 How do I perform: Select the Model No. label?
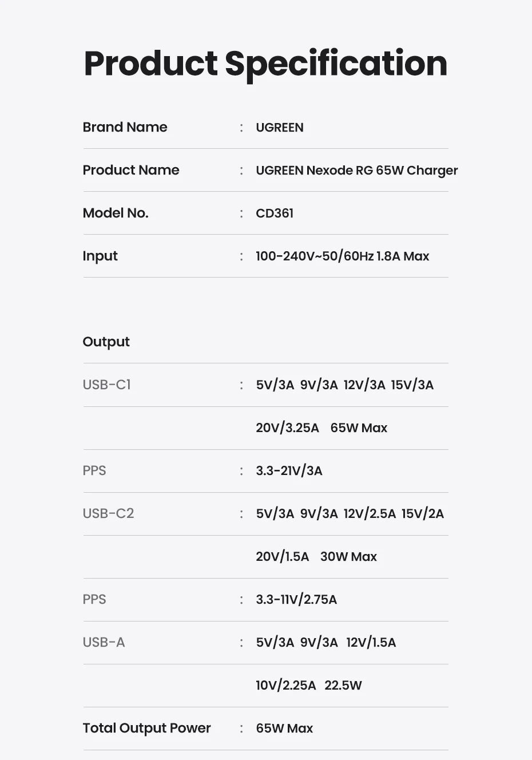click(x=115, y=213)
